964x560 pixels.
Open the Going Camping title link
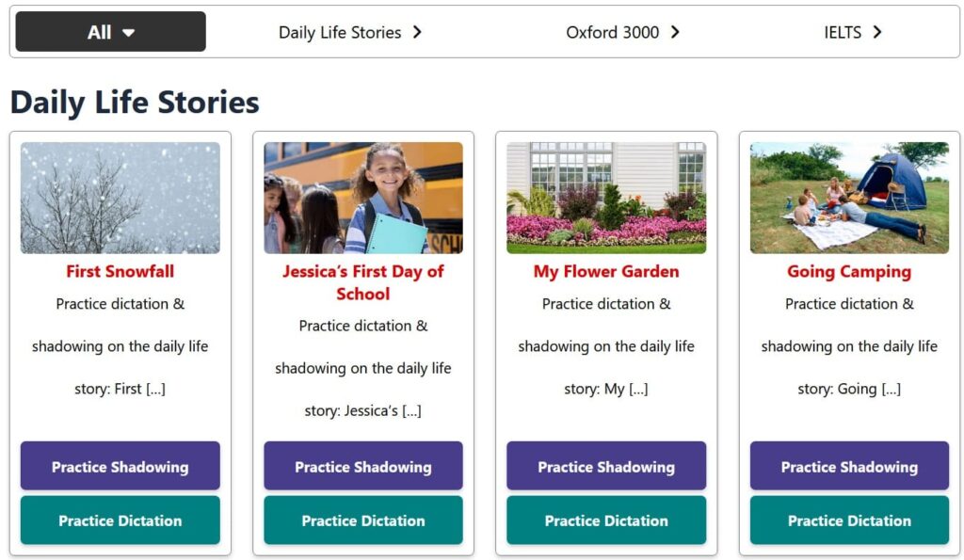[849, 271]
